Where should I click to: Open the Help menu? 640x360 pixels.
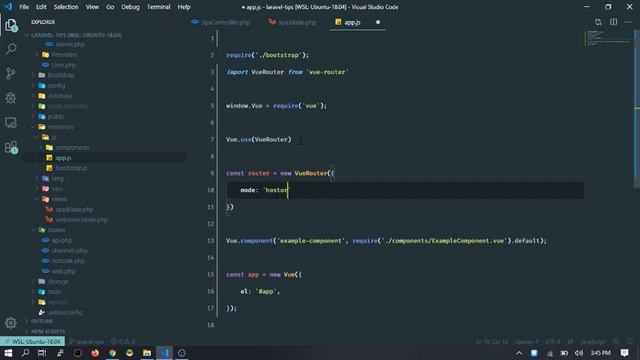[184, 7]
